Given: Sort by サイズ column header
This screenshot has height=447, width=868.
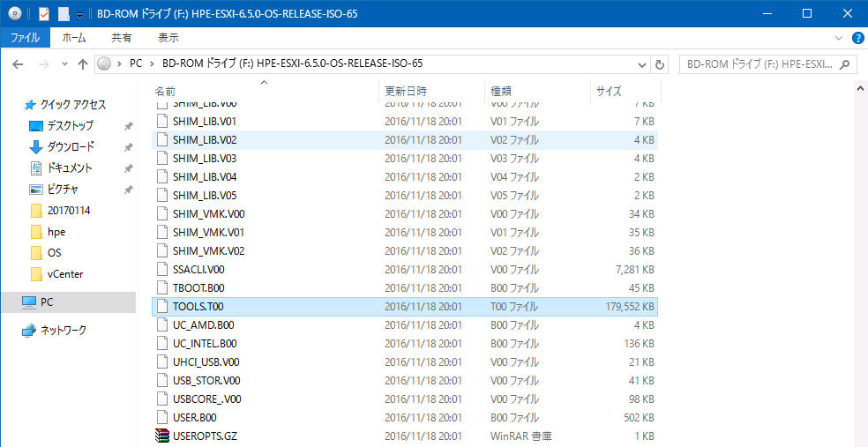Looking at the screenshot, I should coord(625,92).
